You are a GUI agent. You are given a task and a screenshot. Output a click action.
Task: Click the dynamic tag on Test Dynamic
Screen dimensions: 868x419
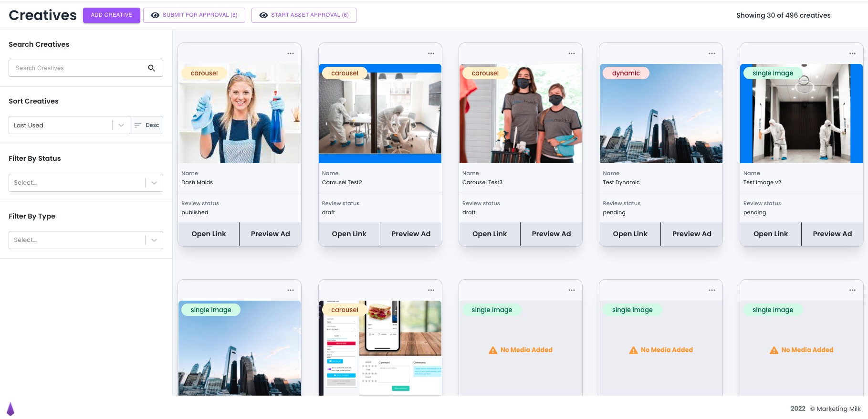[626, 73]
